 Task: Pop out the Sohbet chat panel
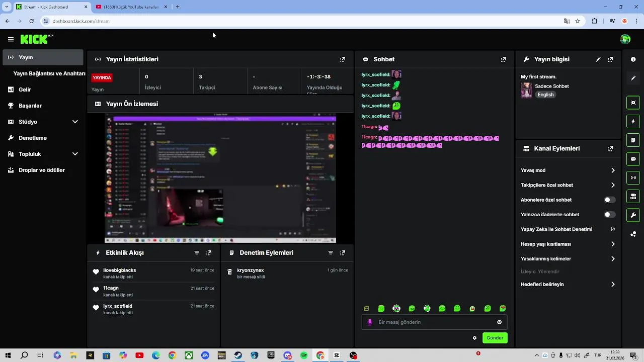[x=503, y=59]
